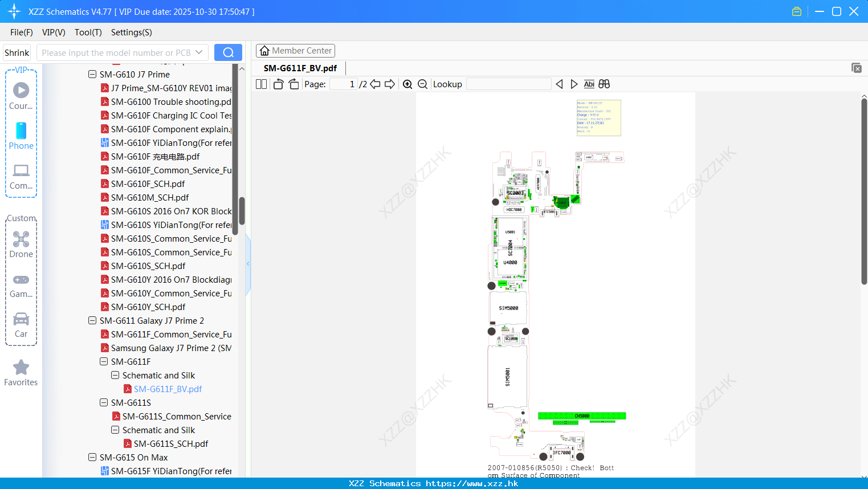This screenshot has height=489, width=868.
Task: Toggle the Abi match-case icon
Action: (x=589, y=84)
